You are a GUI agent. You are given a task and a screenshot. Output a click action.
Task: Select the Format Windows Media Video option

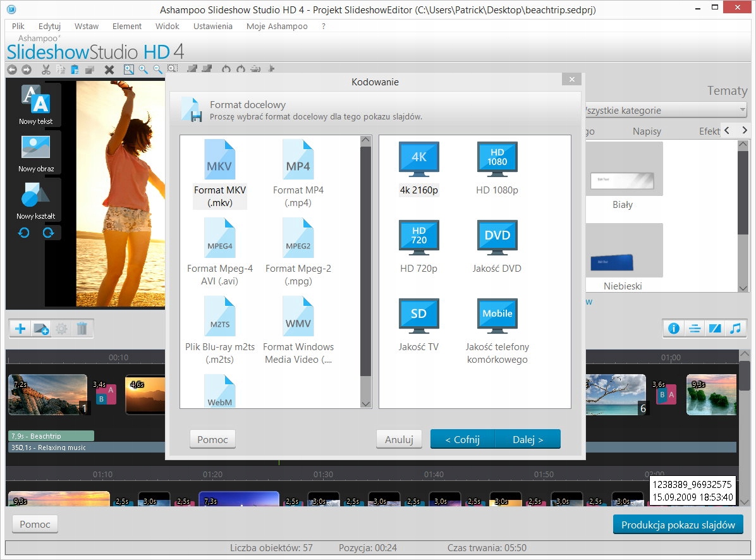pyautogui.click(x=298, y=317)
